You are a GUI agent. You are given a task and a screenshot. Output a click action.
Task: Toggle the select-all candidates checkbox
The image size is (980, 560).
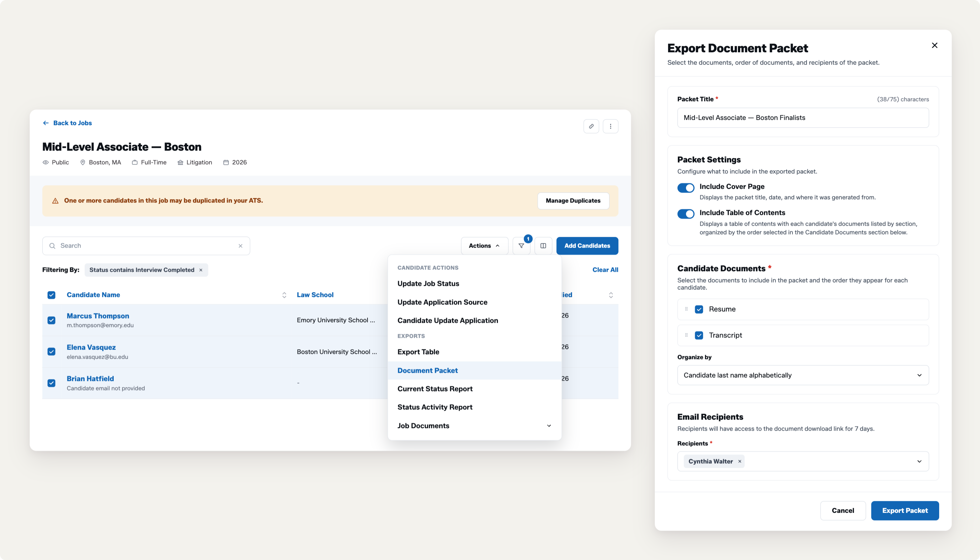(x=52, y=295)
